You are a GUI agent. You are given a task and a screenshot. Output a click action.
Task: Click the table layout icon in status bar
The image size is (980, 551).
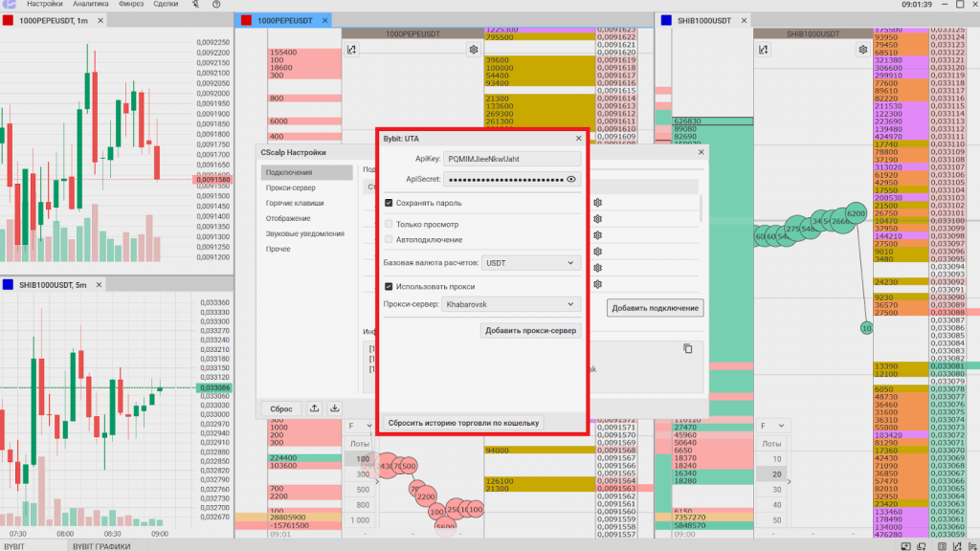tap(942, 546)
